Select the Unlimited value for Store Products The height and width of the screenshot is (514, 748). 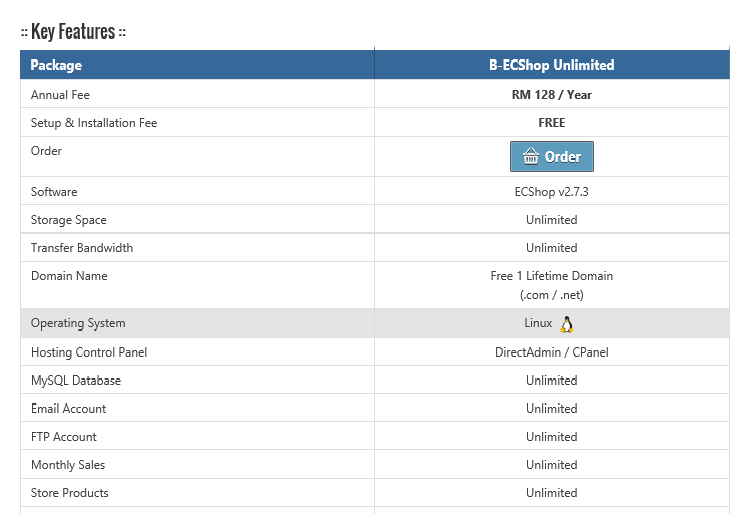tap(551, 493)
